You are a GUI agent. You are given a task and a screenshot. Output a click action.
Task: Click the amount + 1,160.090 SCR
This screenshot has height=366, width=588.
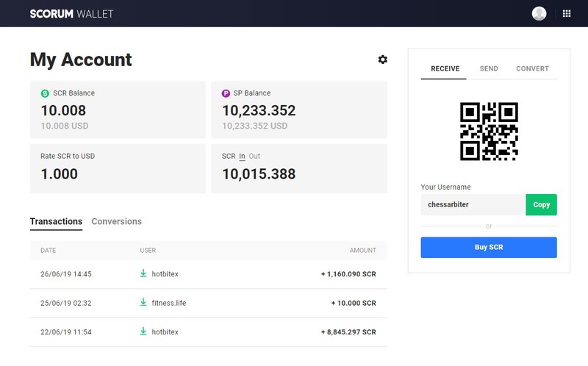click(348, 274)
